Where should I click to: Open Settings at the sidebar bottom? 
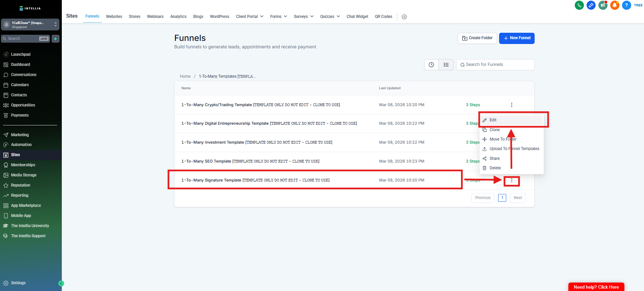pos(18,283)
